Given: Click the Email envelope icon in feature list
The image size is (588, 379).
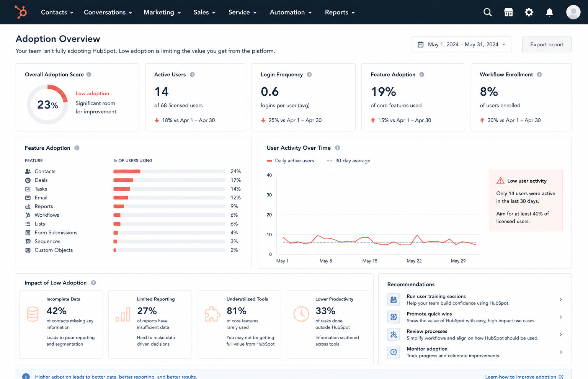Looking at the screenshot, I should coord(28,198).
